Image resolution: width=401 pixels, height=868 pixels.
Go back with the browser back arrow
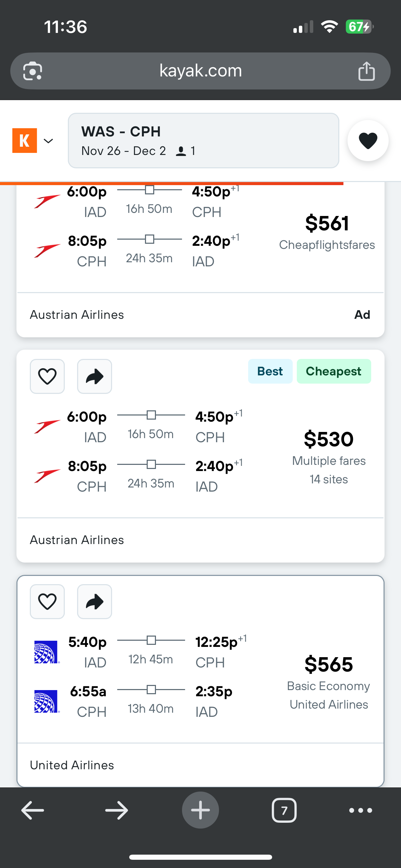(x=33, y=810)
